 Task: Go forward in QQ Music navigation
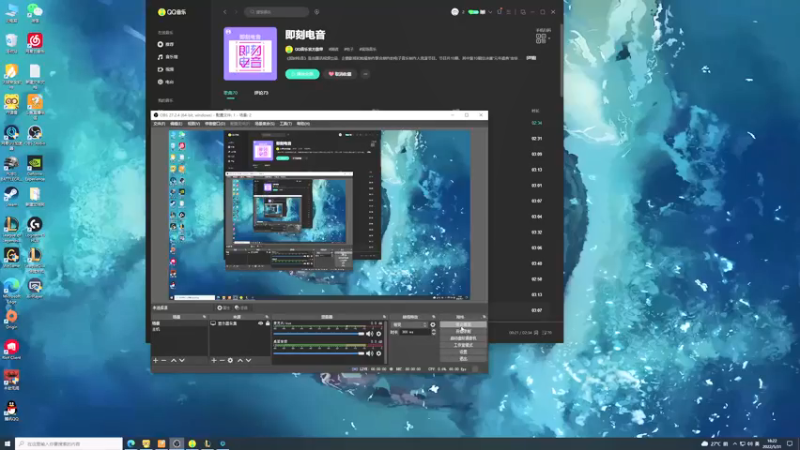point(236,12)
